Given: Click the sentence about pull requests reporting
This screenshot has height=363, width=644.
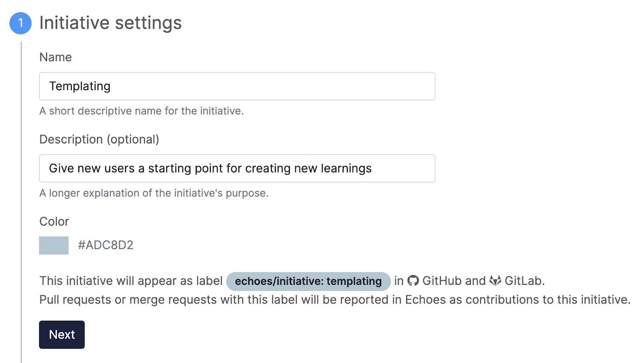Looking at the screenshot, I should click(x=335, y=300).
